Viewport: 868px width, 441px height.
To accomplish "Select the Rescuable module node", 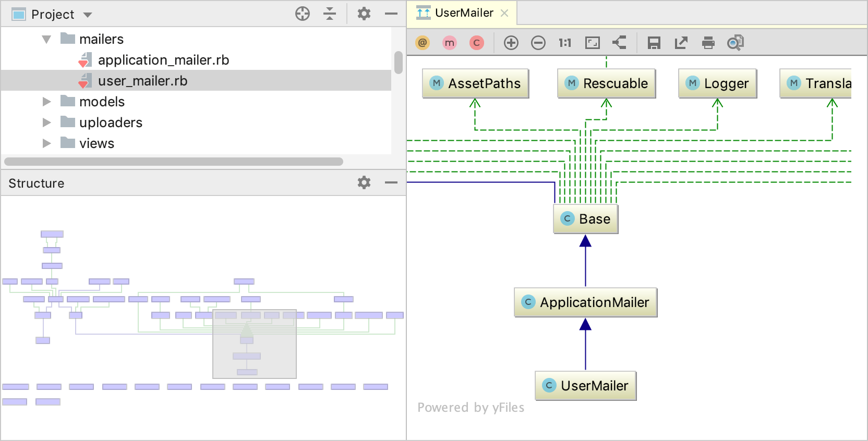I will pyautogui.click(x=607, y=83).
